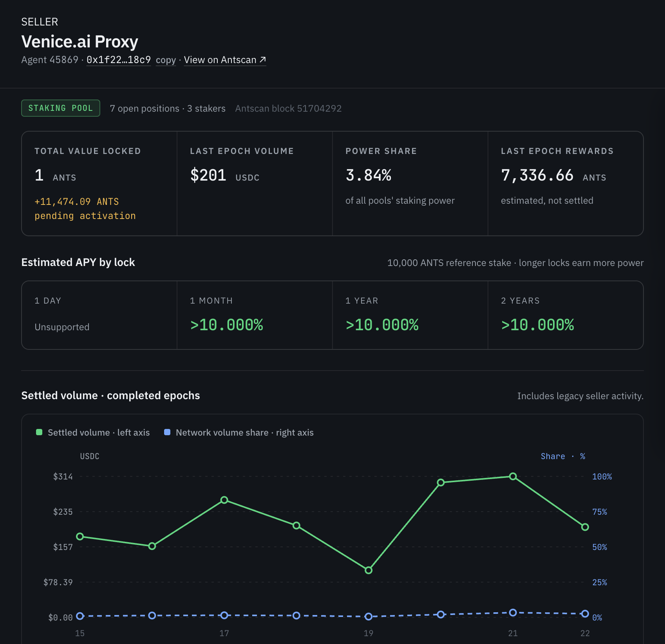Select the 1 MONTH APY card
This screenshot has height=644, width=665.
coord(255,315)
